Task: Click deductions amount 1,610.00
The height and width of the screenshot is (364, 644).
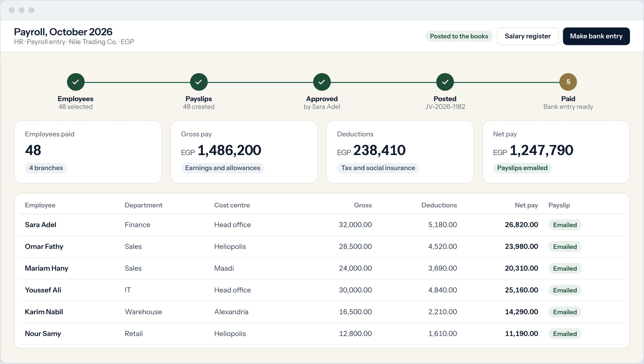Action: (442, 334)
